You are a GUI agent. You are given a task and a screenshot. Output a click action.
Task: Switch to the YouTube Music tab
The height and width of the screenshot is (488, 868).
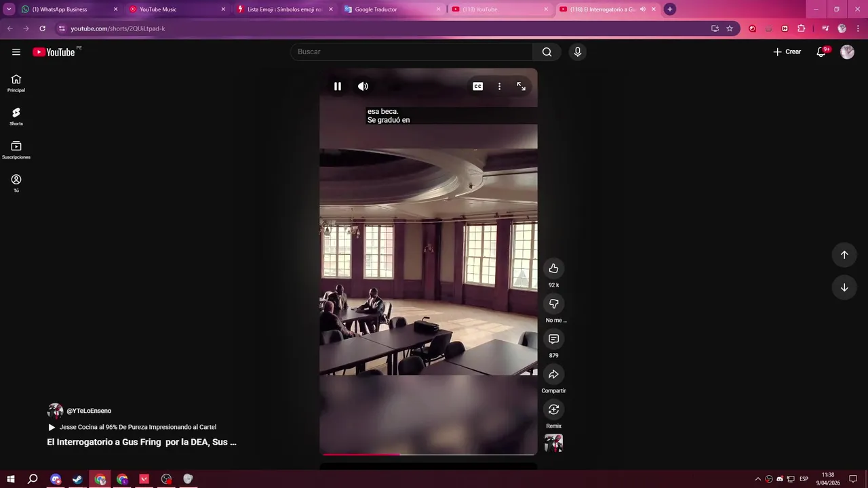176,9
